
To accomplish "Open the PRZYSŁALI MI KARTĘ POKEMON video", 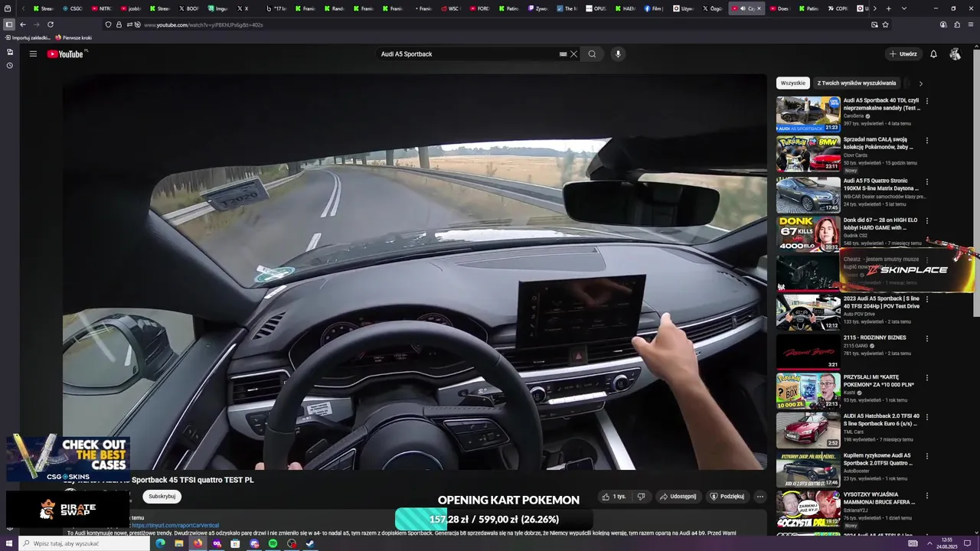I will tap(808, 391).
